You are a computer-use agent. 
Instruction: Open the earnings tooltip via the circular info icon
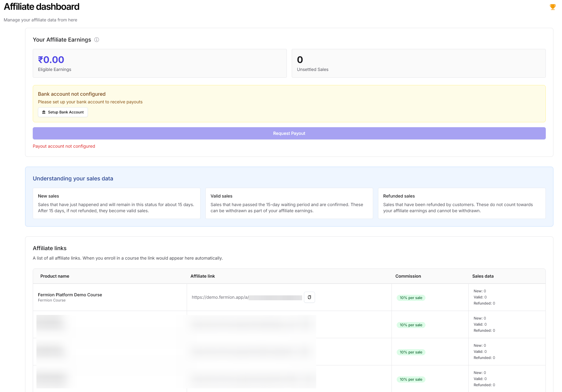[x=97, y=40]
